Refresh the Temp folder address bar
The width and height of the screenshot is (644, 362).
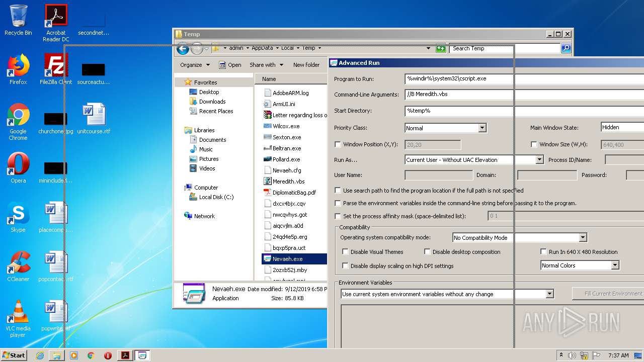coord(441,48)
